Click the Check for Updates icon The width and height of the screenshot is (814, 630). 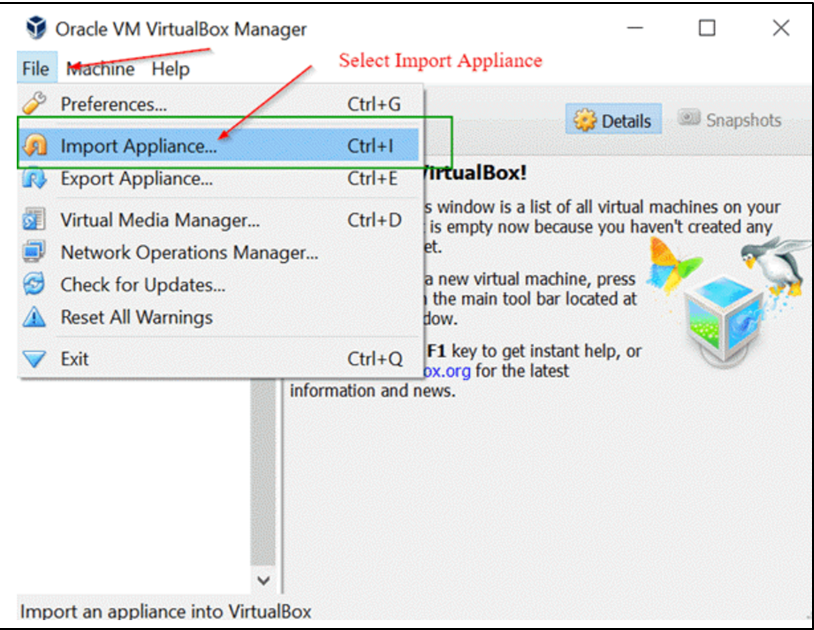click(35, 285)
